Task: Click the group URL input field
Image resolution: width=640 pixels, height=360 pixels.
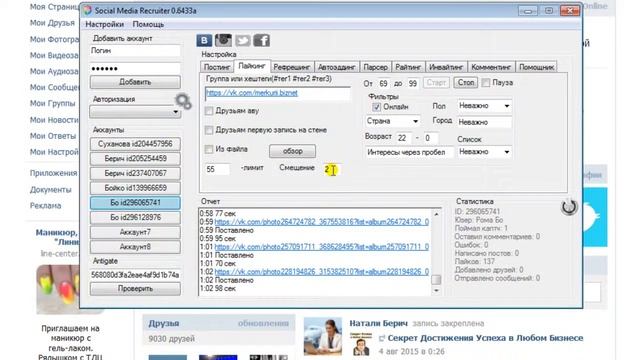Action: click(278, 93)
